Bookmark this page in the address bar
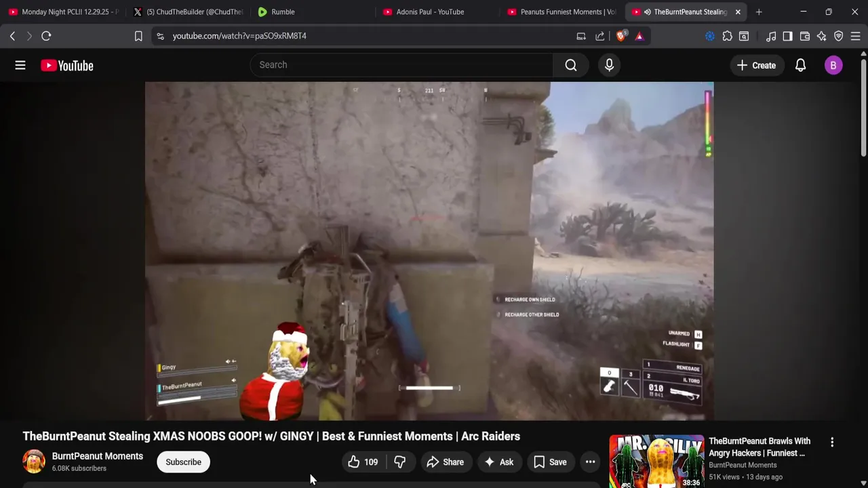868x488 pixels. pos(138,36)
